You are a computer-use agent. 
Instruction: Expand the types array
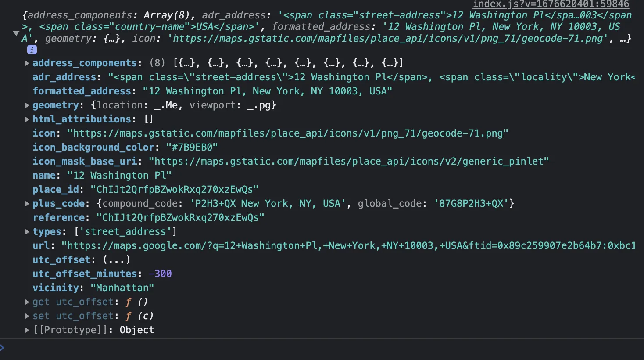[x=27, y=232]
